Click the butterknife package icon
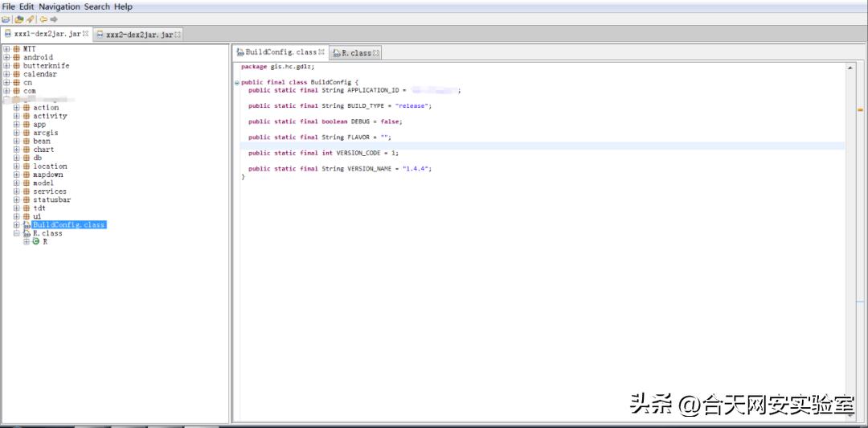This screenshot has height=428, width=868. point(16,66)
